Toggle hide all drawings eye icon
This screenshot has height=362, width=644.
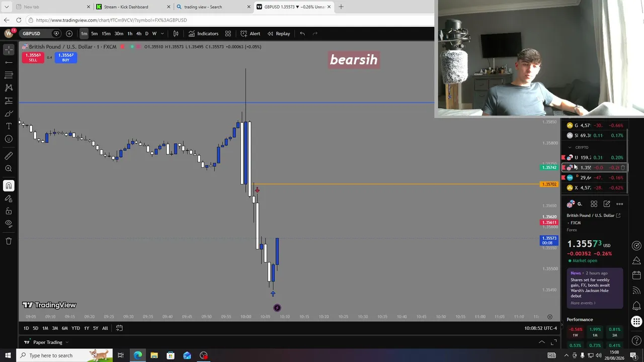pos(9,224)
